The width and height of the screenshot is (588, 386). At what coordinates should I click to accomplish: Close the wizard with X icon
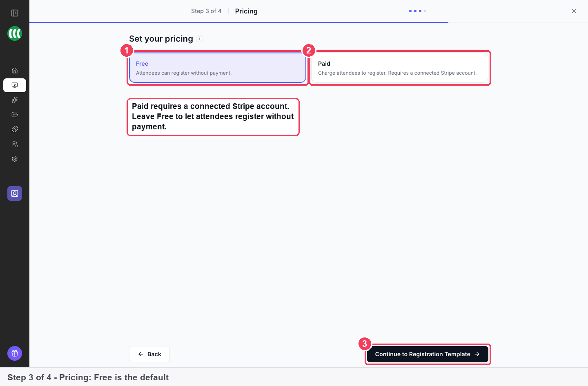point(574,11)
